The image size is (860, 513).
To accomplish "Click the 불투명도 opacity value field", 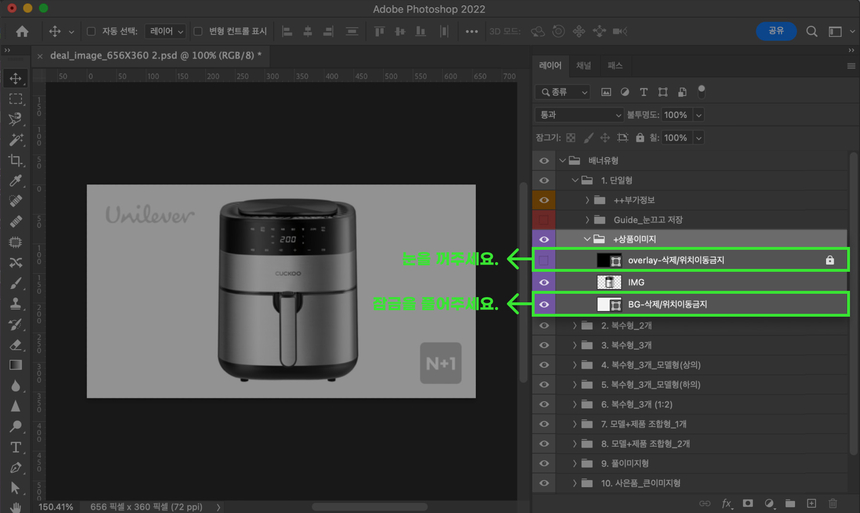I will coord(676,115).
